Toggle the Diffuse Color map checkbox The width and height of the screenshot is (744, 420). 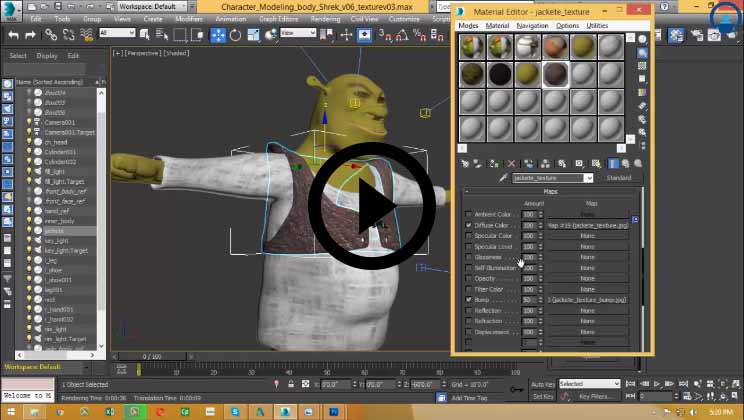(469, 226)
